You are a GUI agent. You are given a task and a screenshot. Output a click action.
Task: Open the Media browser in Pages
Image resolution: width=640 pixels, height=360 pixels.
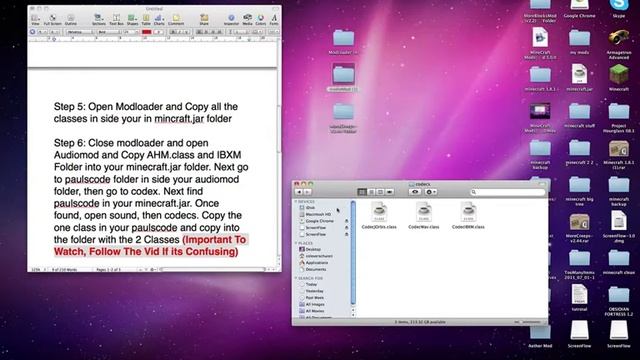pyautogui.click(x=247, y=19)
